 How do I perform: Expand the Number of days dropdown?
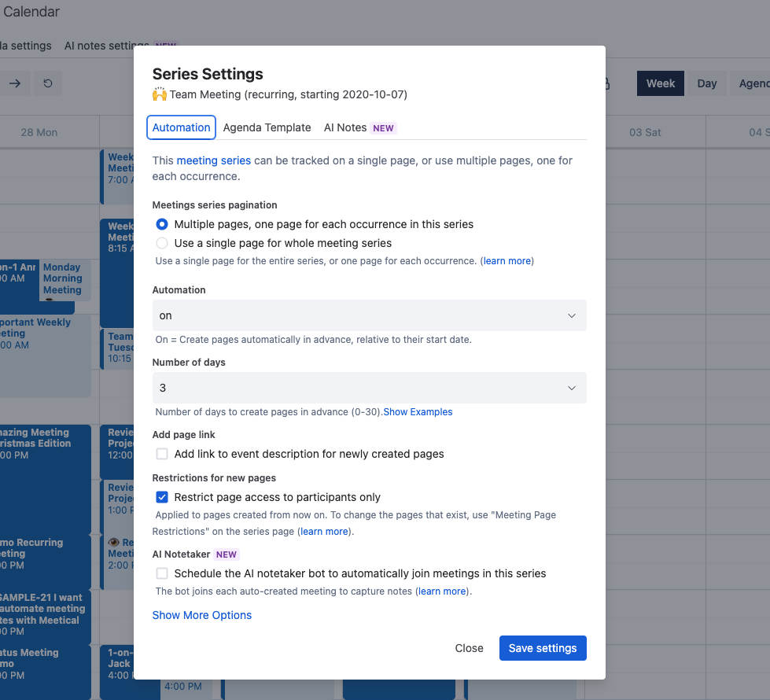pos(370,388)
